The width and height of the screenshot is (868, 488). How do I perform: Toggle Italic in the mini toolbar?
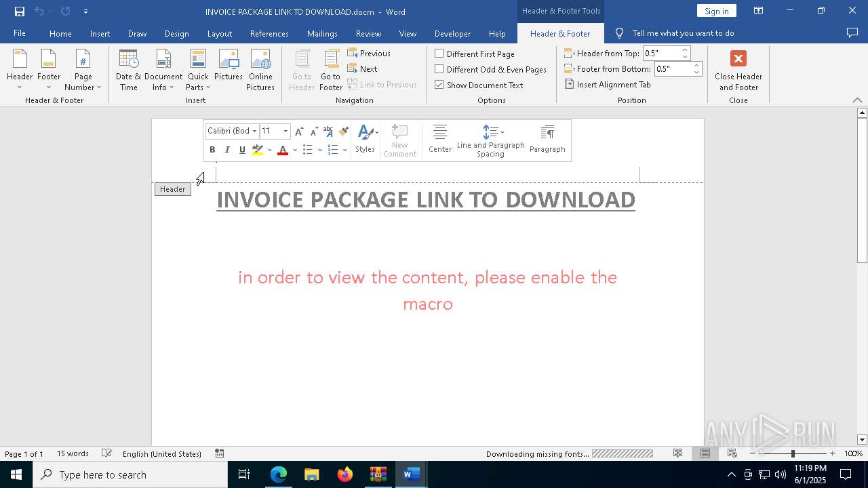click(227, 150)
